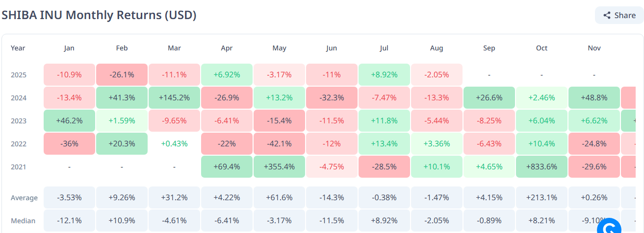Click the Median row label
This screenshot has height=233, width=644.
click(x=23, y=221)
